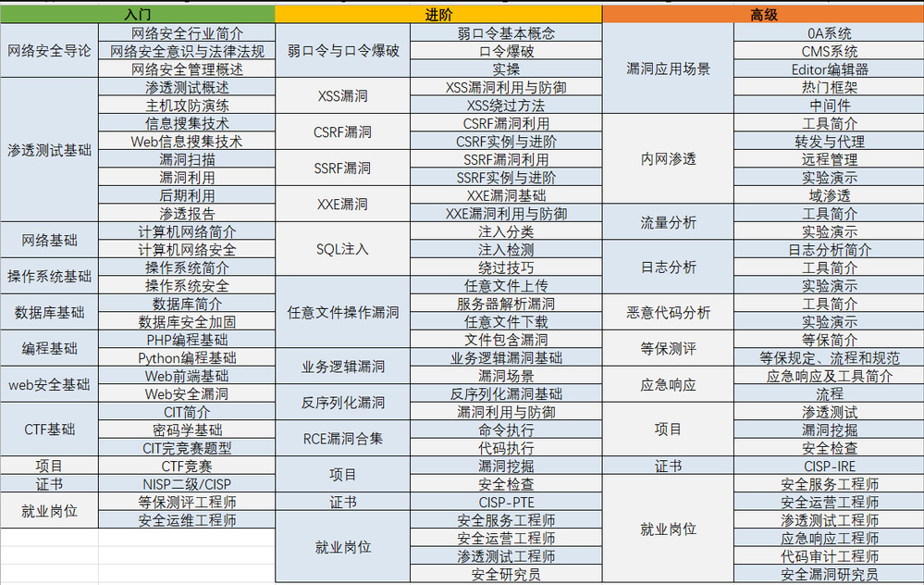Viewport: 924px width, 585px height.
Task: Click the 日志分析简介 cell
Action: point(829,249)
